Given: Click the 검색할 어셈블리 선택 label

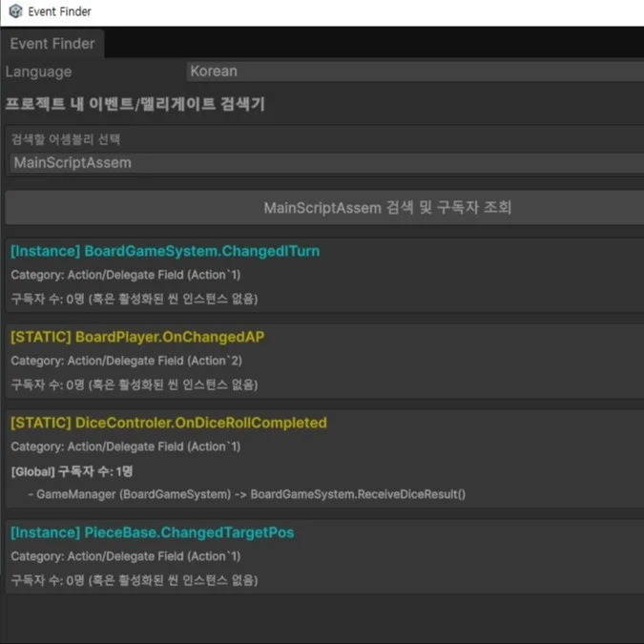Looking at the screenshot, I should 66,139.
